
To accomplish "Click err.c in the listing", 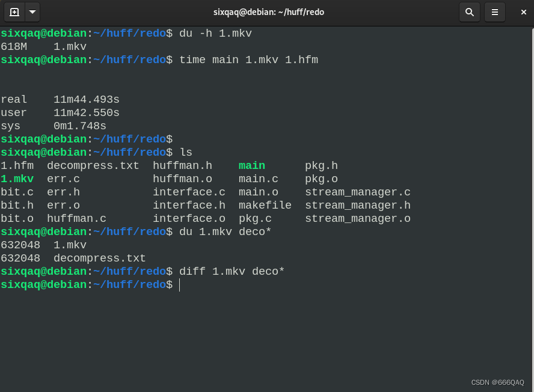I will tap(63, 179).
